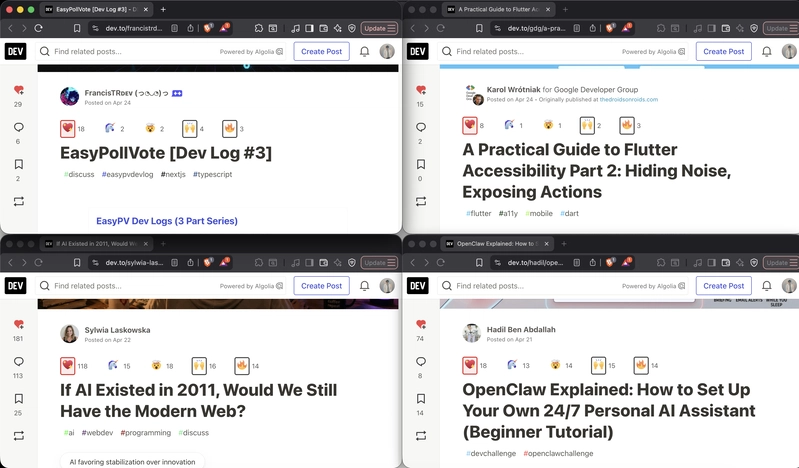Click the heart reaction in the AI 2011 window sidebar
799x468 pixels.
click(x=19, y=324)
